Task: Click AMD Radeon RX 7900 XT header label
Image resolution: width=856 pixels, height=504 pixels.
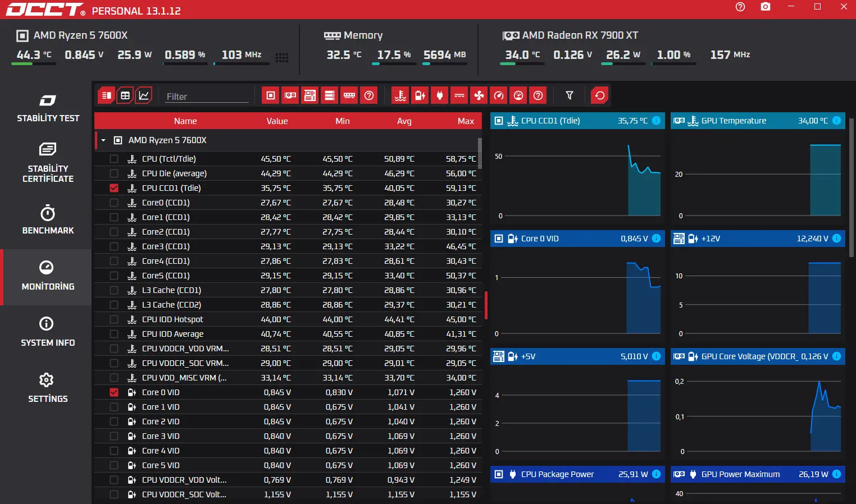Action: (580, 35)
